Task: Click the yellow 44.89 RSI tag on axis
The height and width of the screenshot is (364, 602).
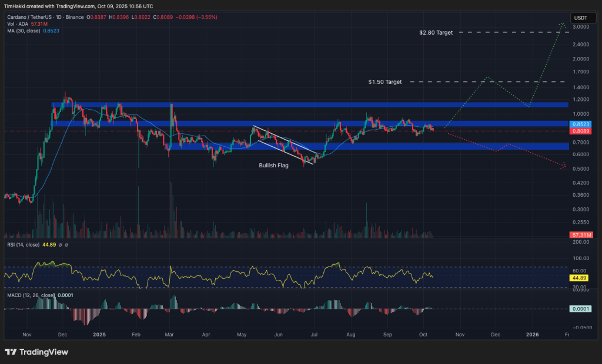Action: (x=579, y=278)
